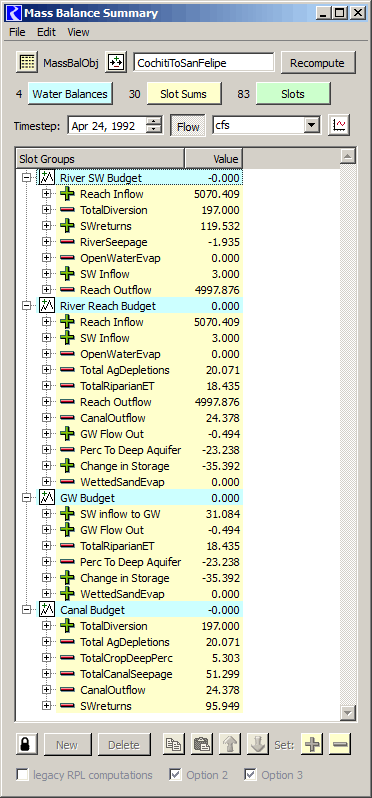Viewport: 372px width, 798px height.
Task: Open the View menu
Action: coord(78,32)
